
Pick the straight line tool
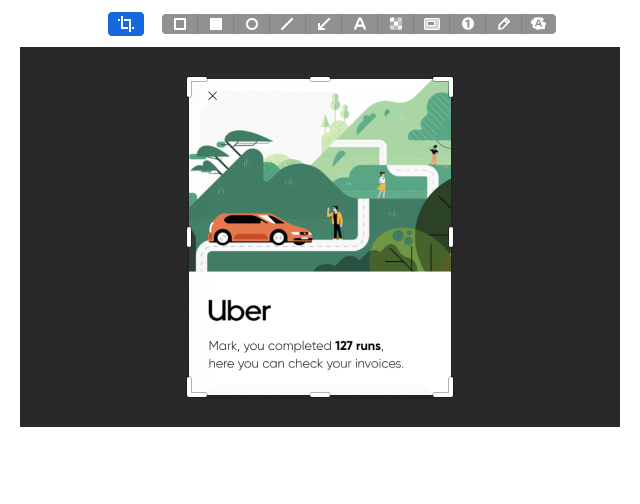pos(288,24)
